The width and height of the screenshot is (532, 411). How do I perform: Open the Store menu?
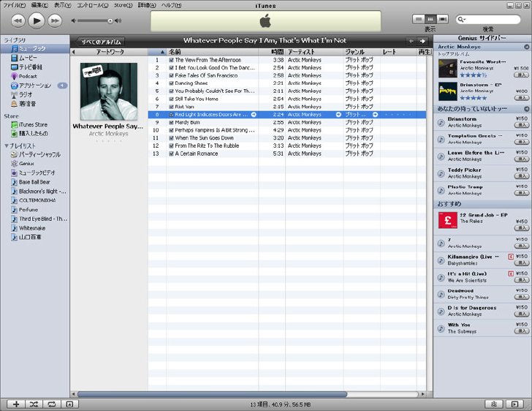coord(123,5)
